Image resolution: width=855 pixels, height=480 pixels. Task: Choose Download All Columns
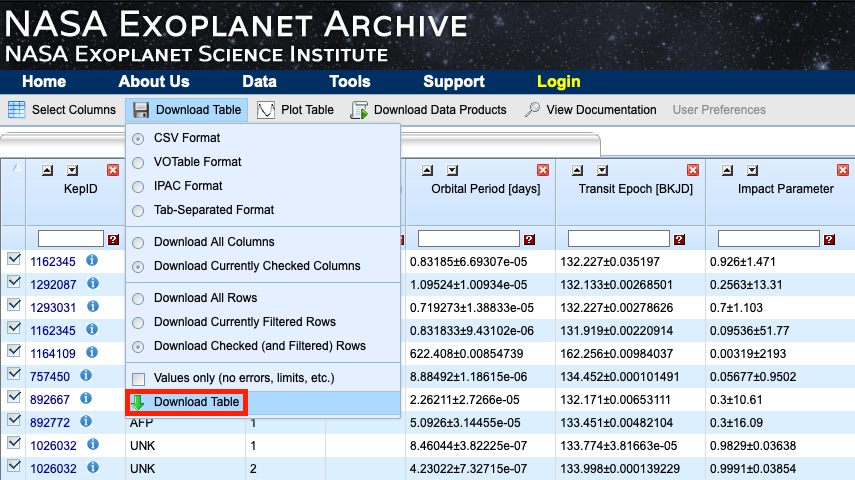click(139, 242)
